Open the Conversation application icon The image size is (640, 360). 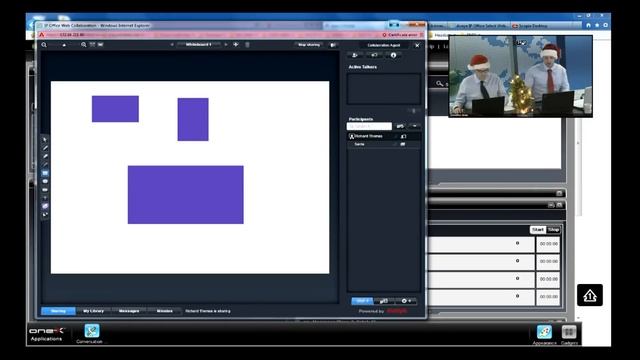click(x=92, y=331)
